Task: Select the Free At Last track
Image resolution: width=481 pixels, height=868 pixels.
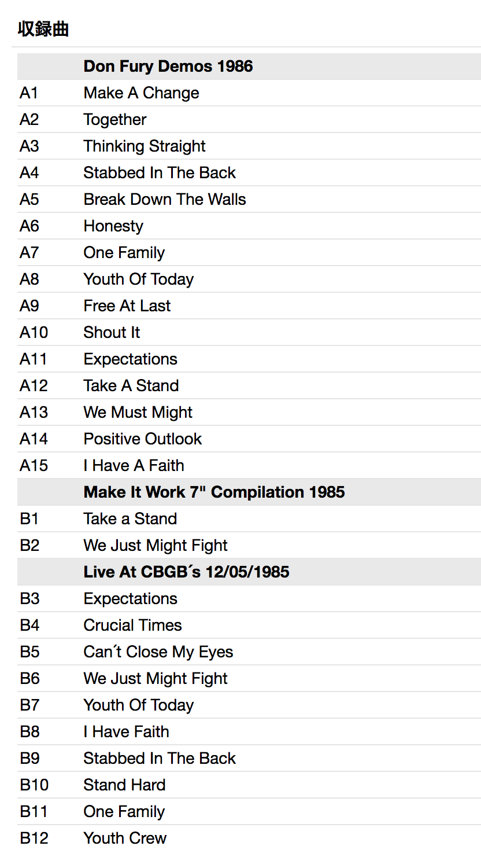Action: click(127, 306)
